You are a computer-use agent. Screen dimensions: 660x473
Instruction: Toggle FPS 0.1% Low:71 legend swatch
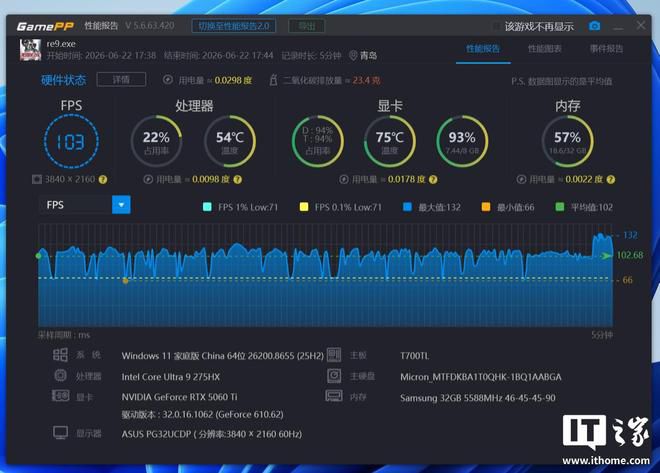click(x=304, y=207)
